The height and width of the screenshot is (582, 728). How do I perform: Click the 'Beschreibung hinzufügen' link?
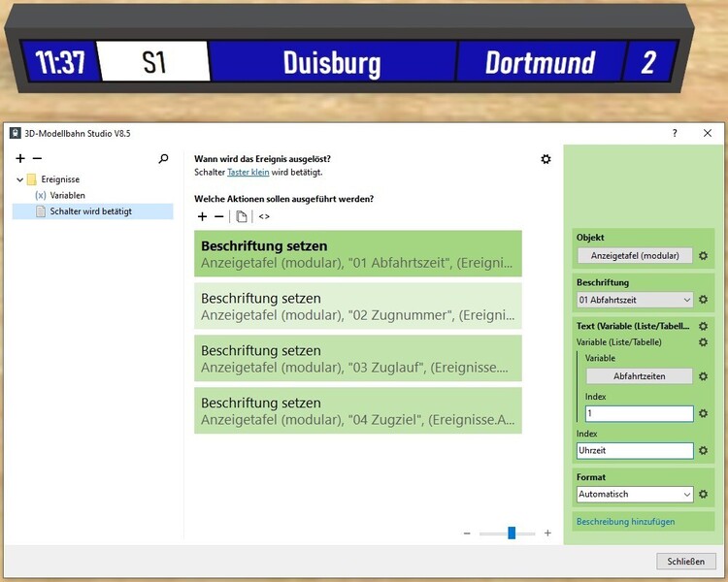tap(625, 522)
